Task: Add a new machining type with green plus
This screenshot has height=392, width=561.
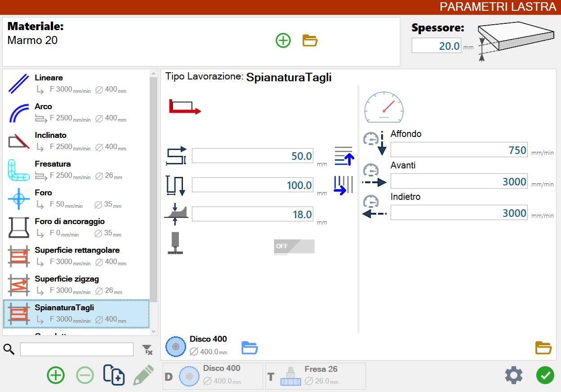Action: click(56, 375)
